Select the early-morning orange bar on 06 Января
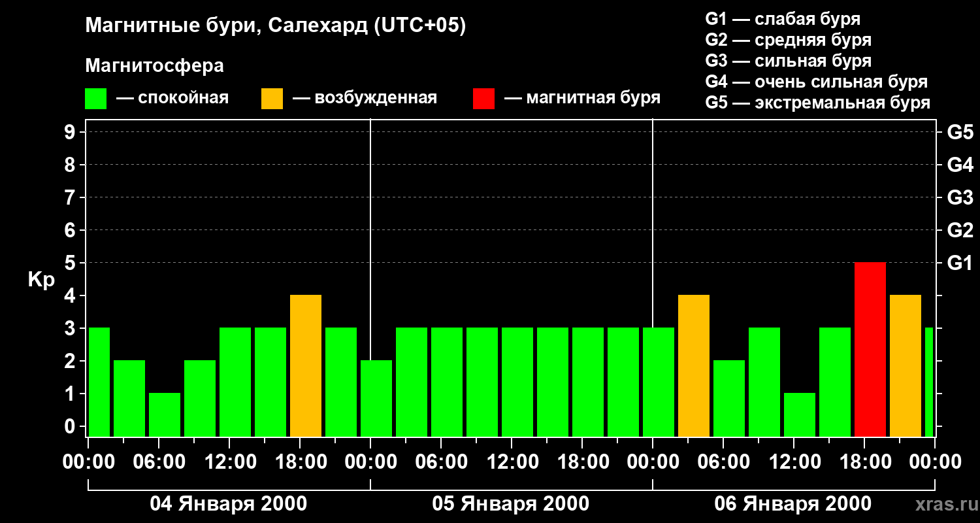Viewport: 980px width, 523px height. [694, 366]
